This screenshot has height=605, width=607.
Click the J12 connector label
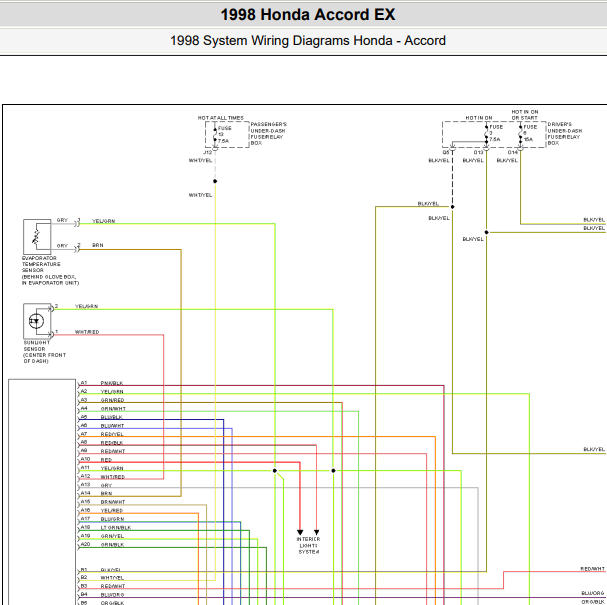coord(207,153)
